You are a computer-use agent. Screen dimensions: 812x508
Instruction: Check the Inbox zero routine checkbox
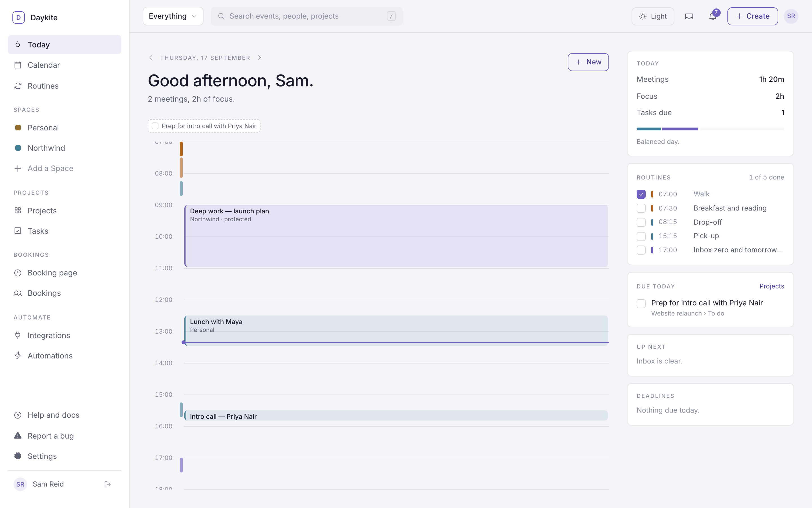(641, 250)
